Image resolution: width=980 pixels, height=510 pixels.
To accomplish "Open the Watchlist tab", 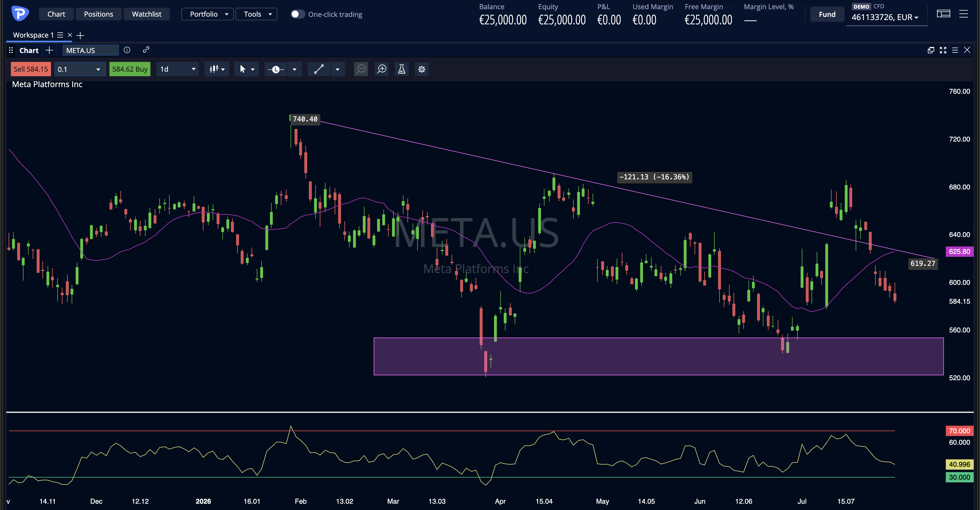I will 146,14.
